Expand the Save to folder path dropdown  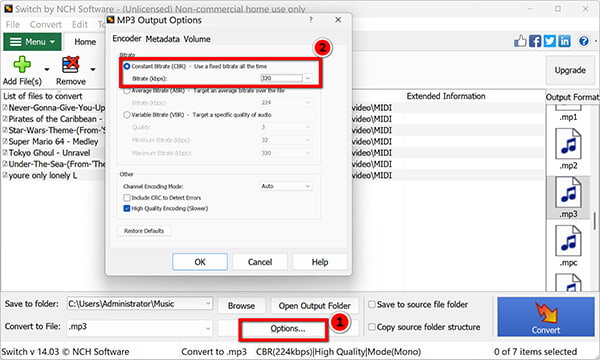coord(208,304)
